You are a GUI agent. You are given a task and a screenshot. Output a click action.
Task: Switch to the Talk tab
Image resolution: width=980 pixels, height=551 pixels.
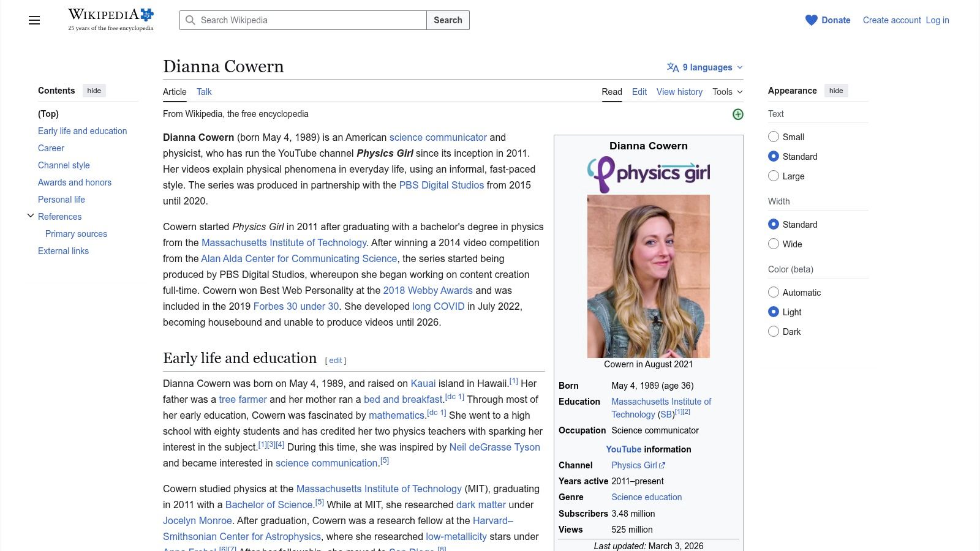coord(204,92)
